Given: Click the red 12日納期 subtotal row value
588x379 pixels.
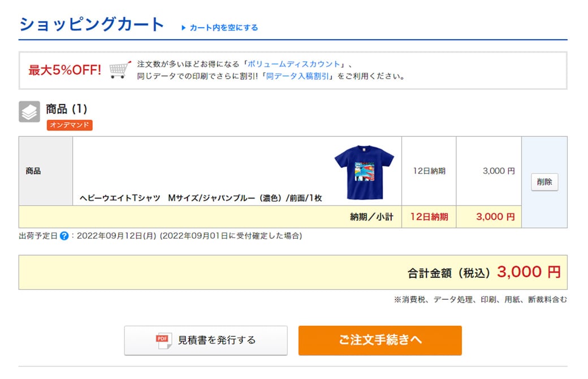Looking at the screenshot, I should click(429, 217).
